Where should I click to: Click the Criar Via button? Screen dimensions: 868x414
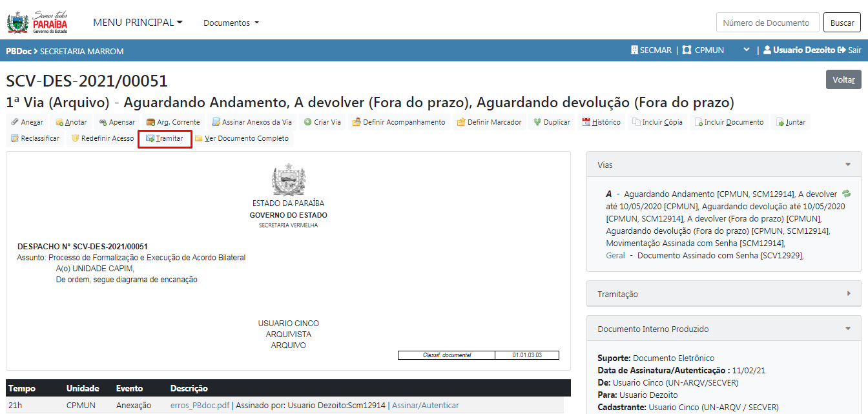(x=322, y=122)
